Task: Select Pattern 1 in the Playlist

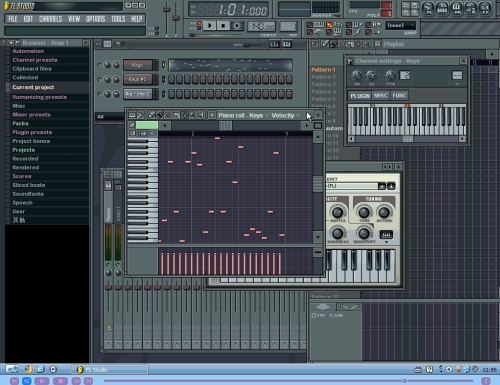Action: pyautogui.click(x=323, y=70)
